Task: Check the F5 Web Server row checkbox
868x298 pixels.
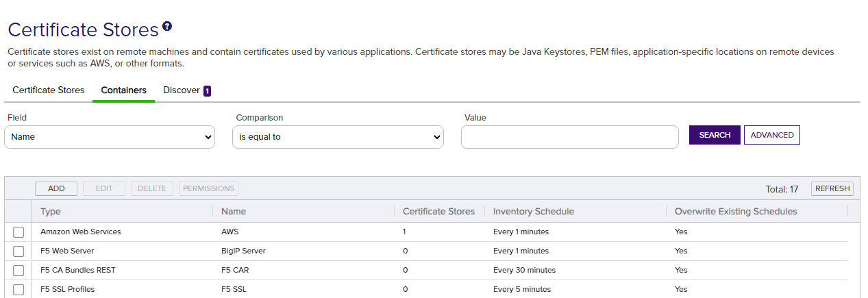Action: click(18, 251)
